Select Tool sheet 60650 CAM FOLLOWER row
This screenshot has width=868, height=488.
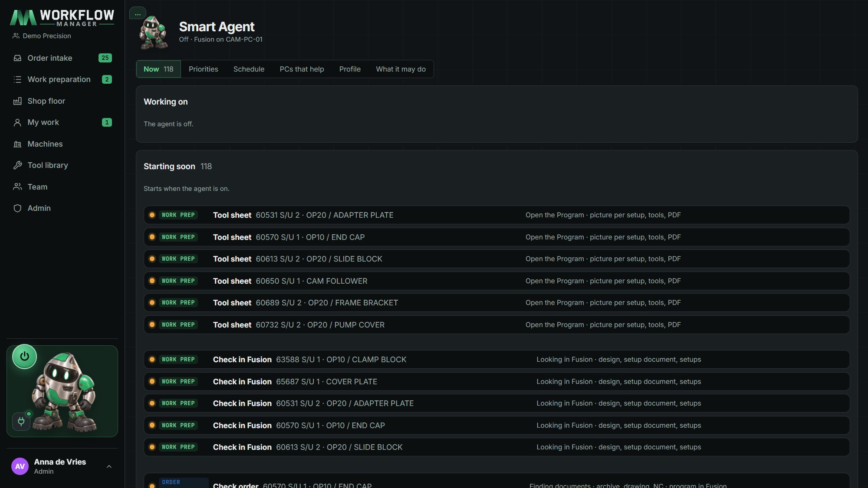(496, 281)
